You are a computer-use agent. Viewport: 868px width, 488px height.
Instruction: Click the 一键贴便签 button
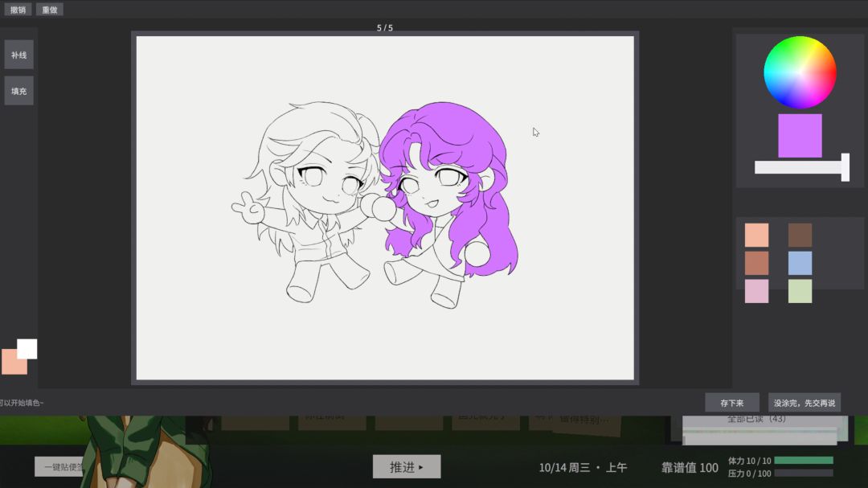click(x=59, y=467)
